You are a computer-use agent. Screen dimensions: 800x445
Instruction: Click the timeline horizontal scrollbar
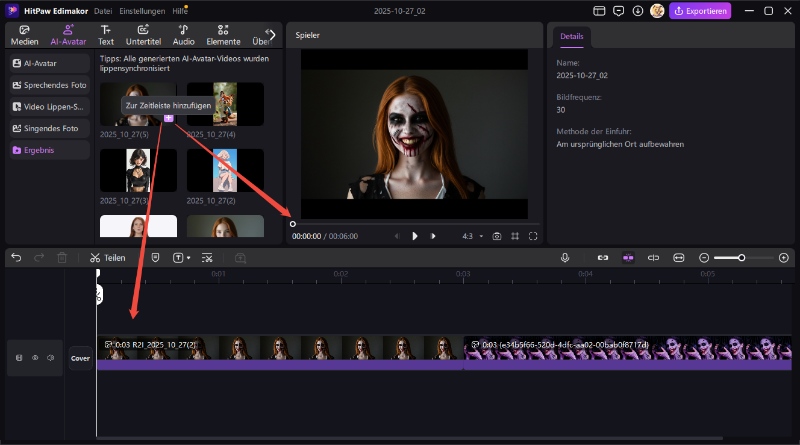pos(410,438)
